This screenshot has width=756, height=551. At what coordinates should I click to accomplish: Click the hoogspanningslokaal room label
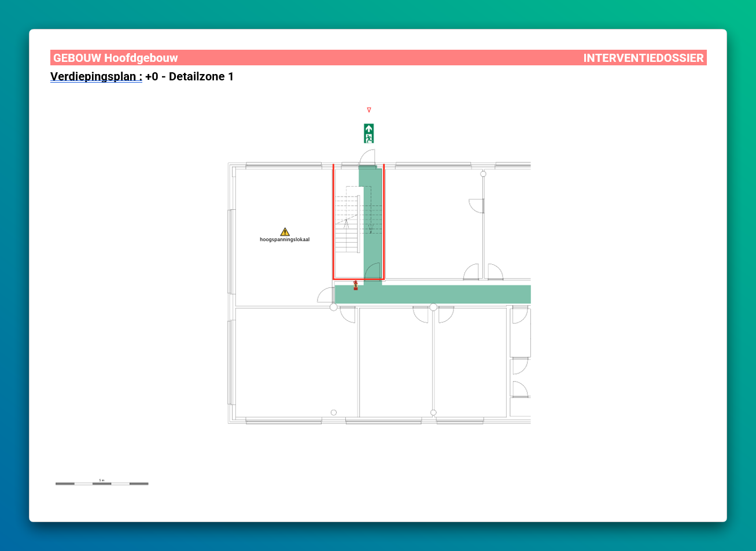pos(285,239)
